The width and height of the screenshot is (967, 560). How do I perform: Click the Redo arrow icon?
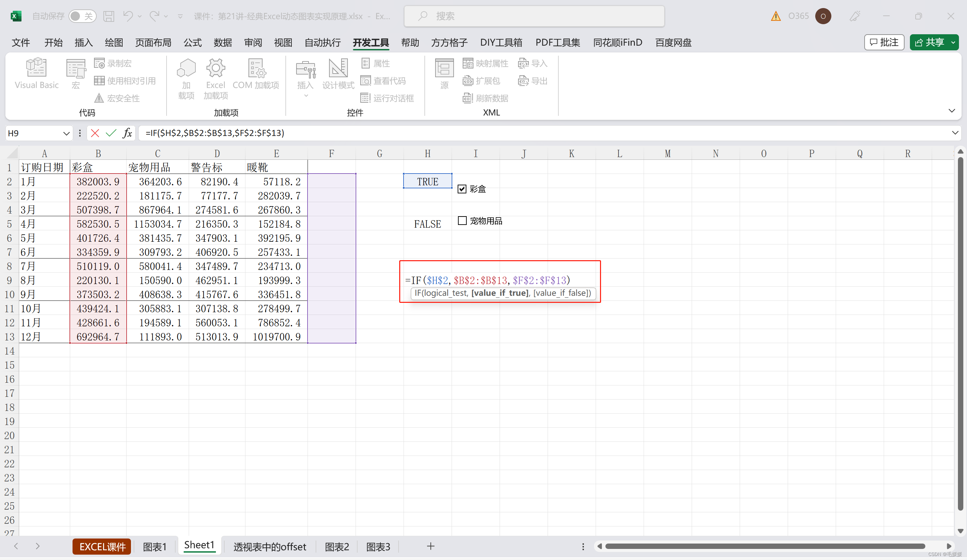pyautogui.click(x=154, y=16)
